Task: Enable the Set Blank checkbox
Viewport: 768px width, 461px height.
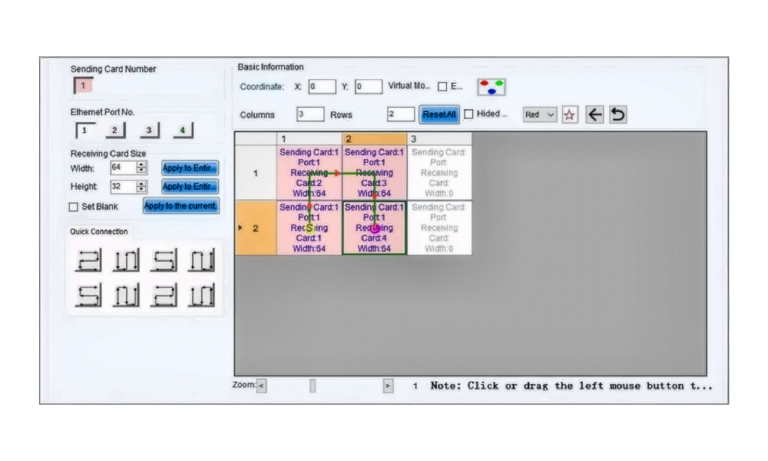Action: tap(73, 207)
